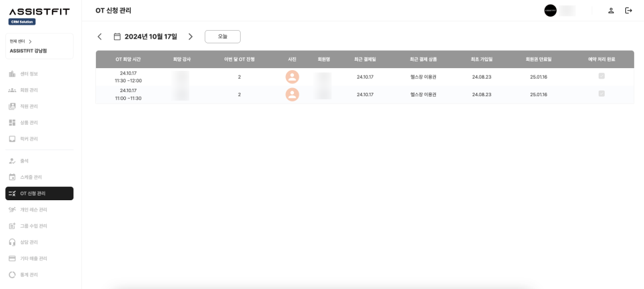Click the logout icon at top right

coord(628,11)
